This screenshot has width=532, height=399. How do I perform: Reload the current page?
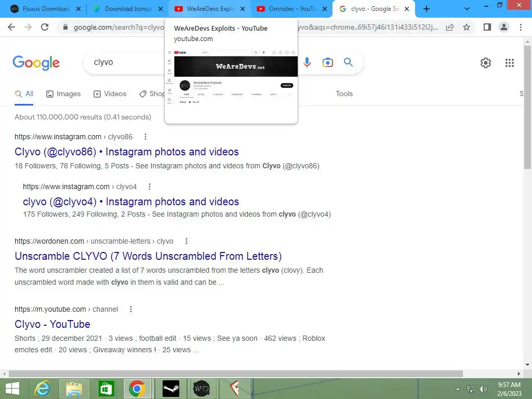pyautogui.click(x=45, y=27)
